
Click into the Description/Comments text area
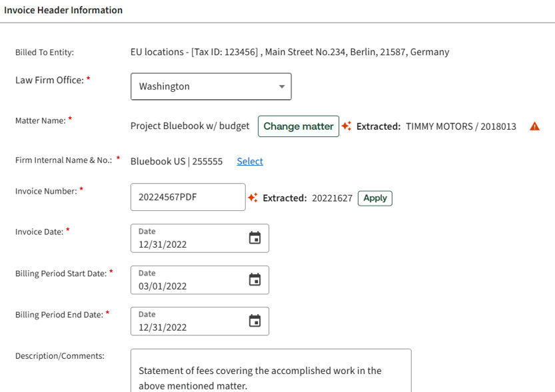271,371
